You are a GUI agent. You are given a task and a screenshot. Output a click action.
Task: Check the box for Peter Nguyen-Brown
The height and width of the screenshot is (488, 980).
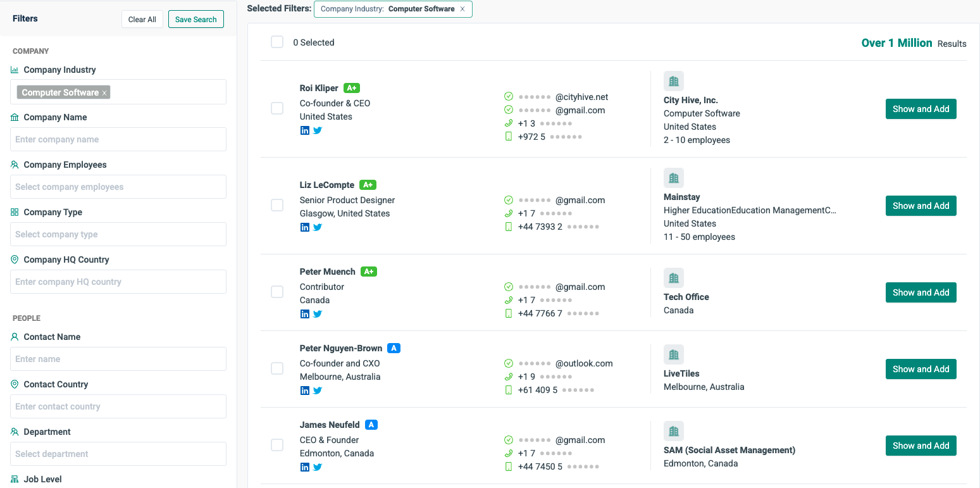[x=277, y=368]
